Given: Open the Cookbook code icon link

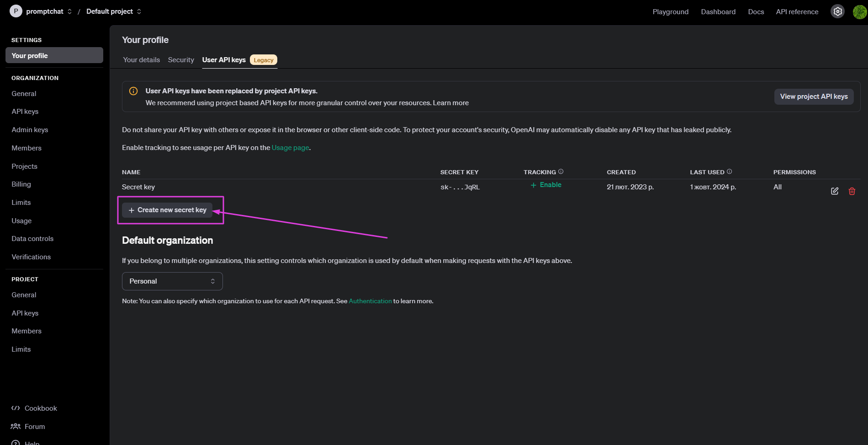Looking at the screenshot, I should click(16, 408).
